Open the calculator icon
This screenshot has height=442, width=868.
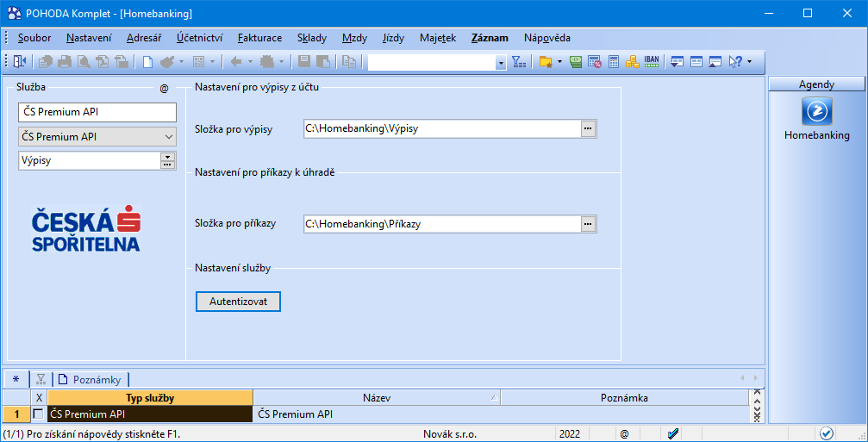[614, 62]
